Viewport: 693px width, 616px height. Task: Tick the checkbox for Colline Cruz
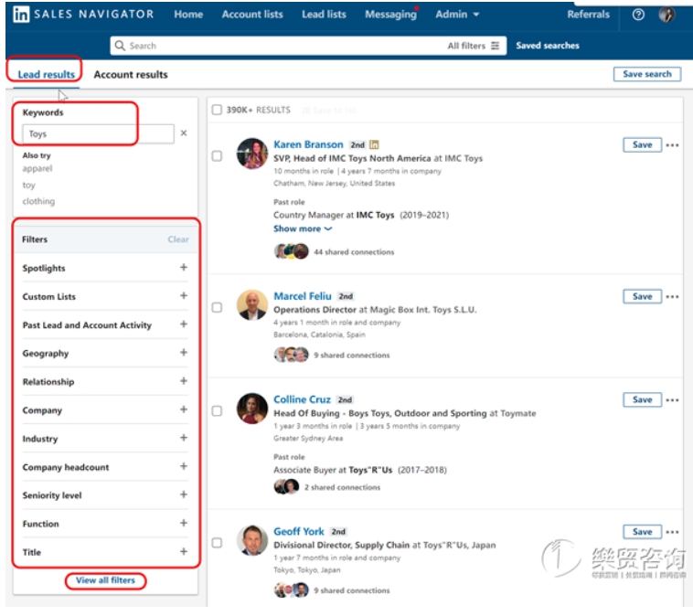click(x=217, y=411)
